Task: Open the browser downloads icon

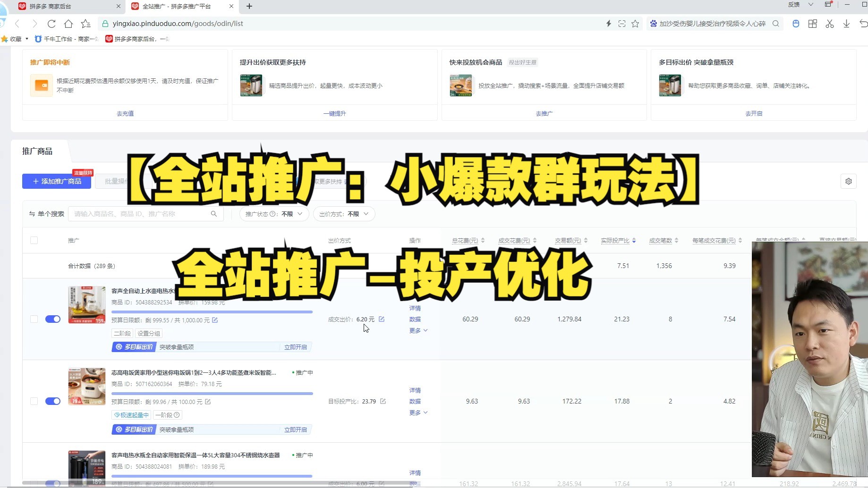Action: coord(846,24)
